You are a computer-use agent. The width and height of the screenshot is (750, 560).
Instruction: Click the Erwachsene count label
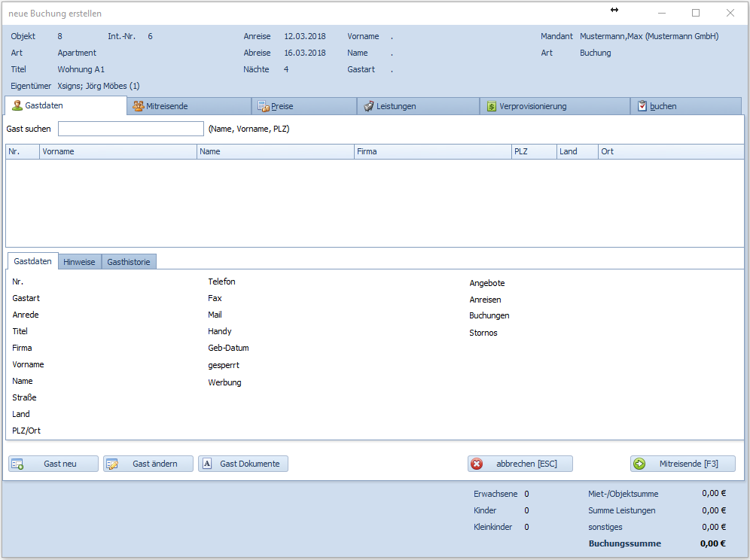click(x=495, y=494)
